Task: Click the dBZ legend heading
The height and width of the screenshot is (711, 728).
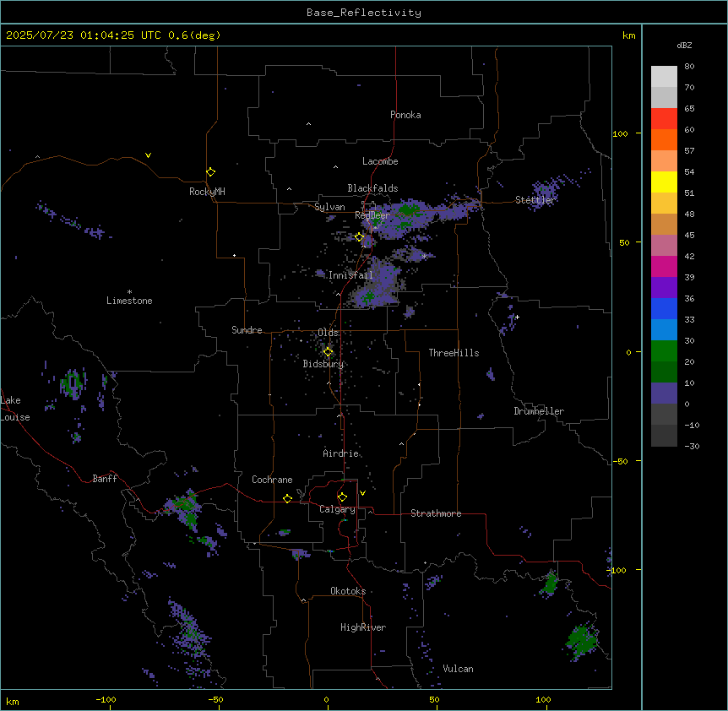Action: pos(684,46)
